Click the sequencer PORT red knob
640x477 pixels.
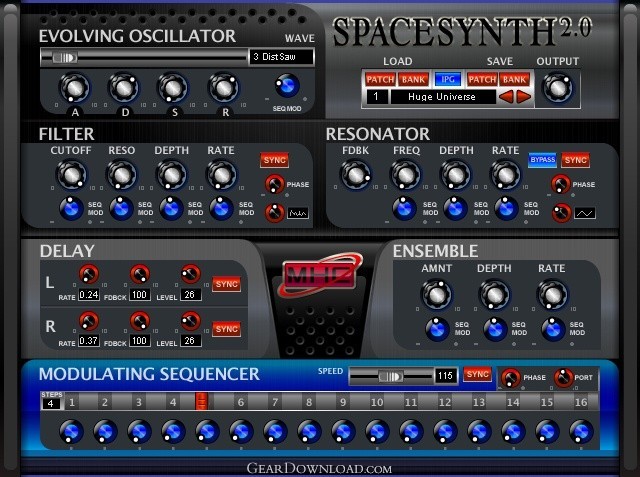(x=563, y=377)
